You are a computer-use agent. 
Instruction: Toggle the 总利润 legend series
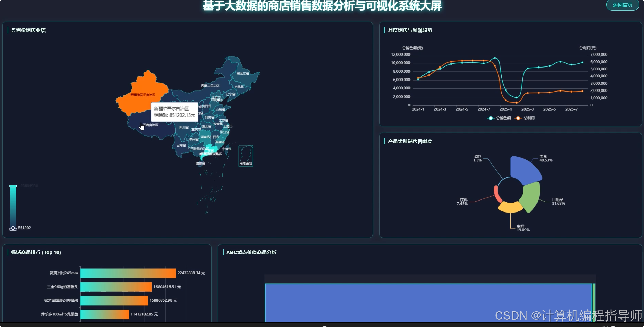pos(525,118)
